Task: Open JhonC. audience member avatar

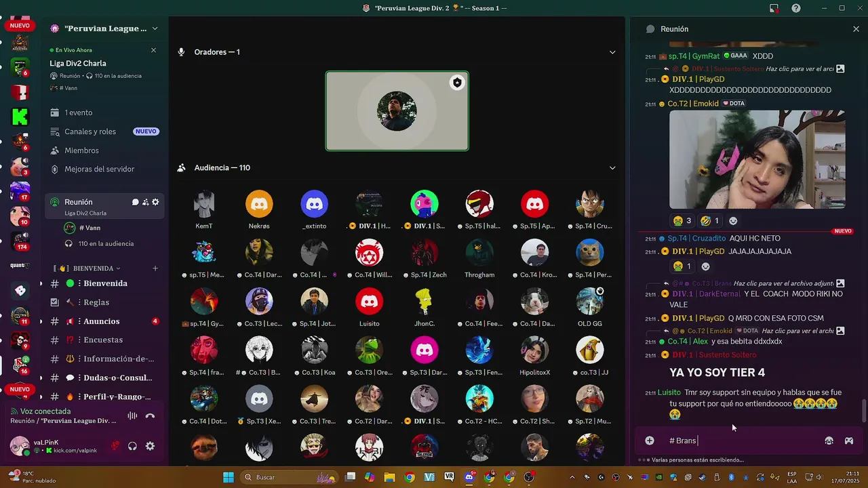Action: 425,302
